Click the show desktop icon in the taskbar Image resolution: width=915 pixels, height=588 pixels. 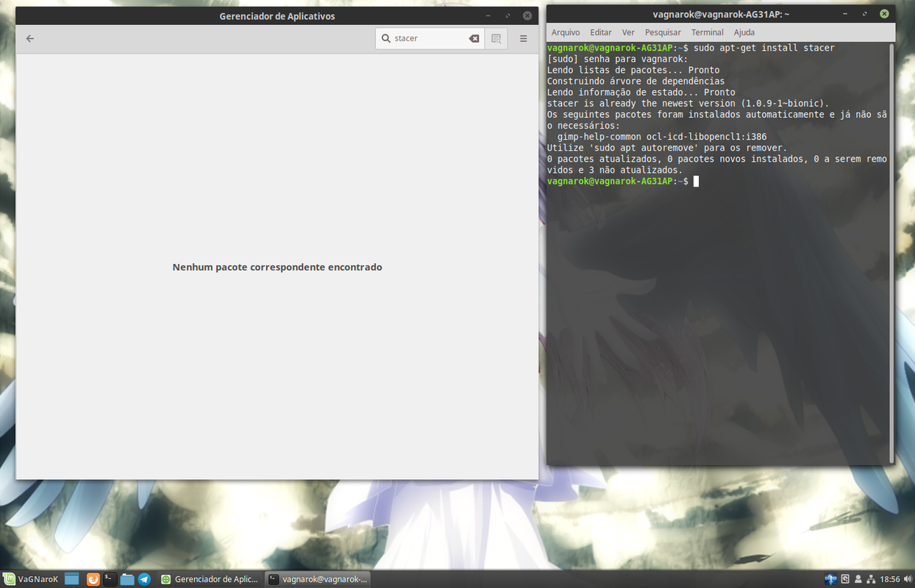(71, 579)
